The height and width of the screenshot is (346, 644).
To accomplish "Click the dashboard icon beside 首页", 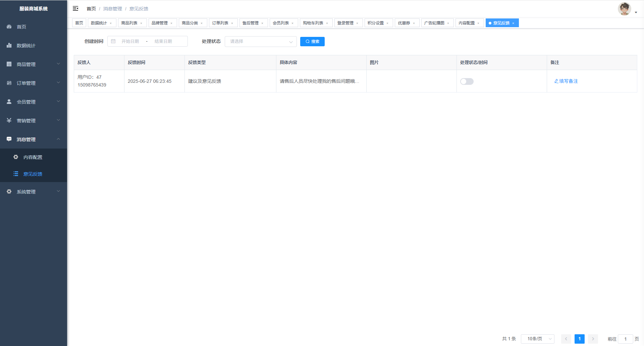I will pyautogui.click(x=9, y=26).
